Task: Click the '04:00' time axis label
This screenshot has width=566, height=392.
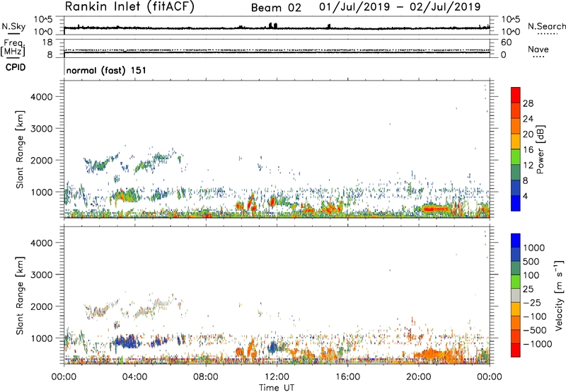Action: pyautogui.click(x=134, y=377)
